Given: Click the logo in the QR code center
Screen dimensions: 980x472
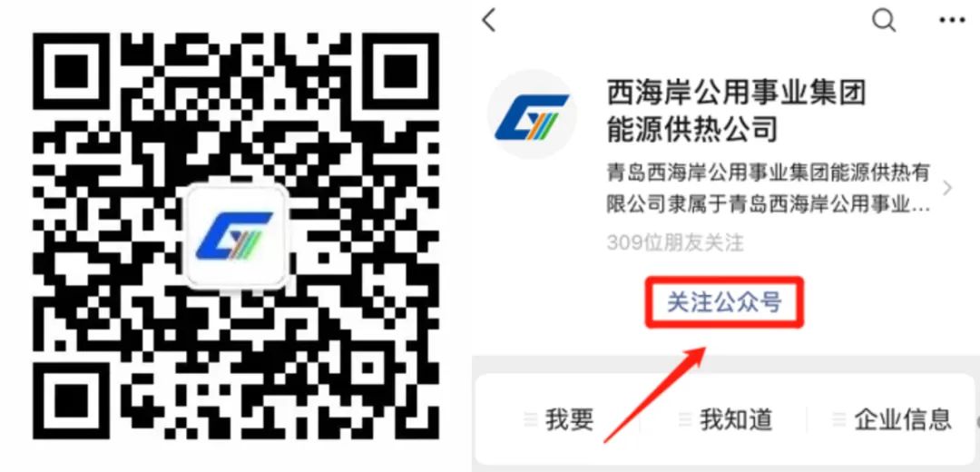Looking at the screenshot, I should point(236,237).
